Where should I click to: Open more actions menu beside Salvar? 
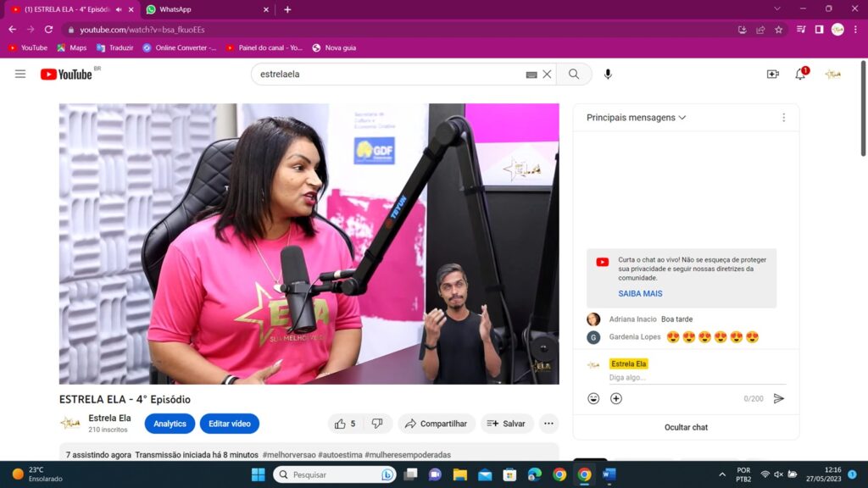(548, 424)
